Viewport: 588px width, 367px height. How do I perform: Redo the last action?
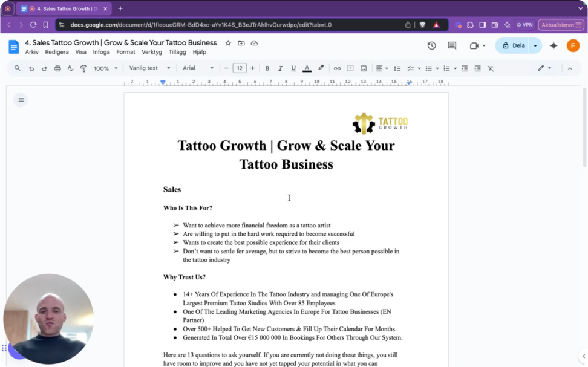click(x=44, y=68)
